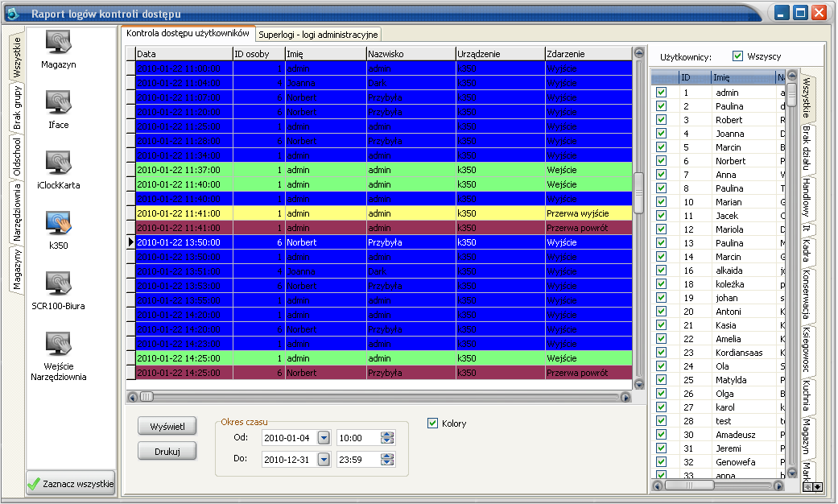Select the Wejście Narzędziownia device icon
Image resolution: width=838 pixels, height=504 pixels.
58,345
